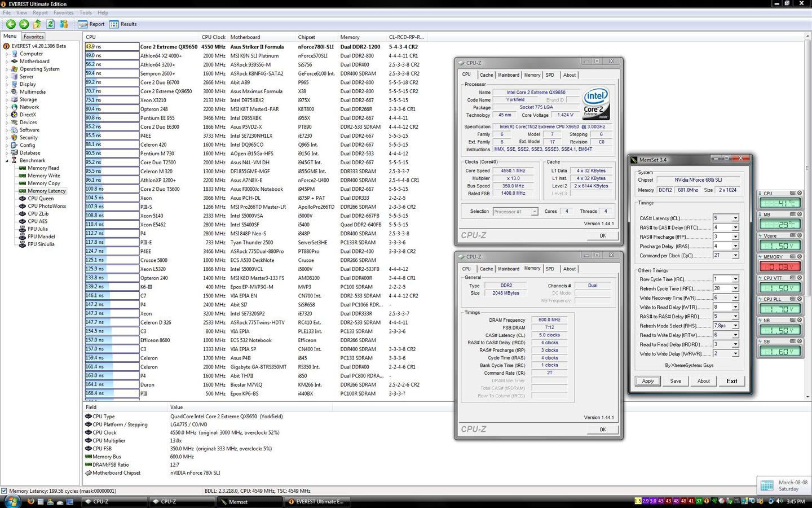Close the MEMORY voltage sidebar gadget
The width and height of the screenshot is (812, 508).
[800, 256]
